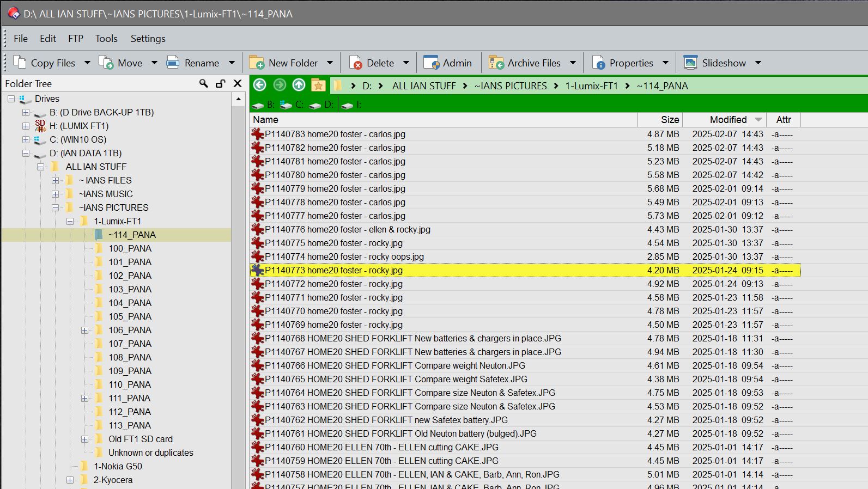This screenshot has width=868, height=489.
Task: Click the Back navigation arrow icon
Action: pos(260,85)
